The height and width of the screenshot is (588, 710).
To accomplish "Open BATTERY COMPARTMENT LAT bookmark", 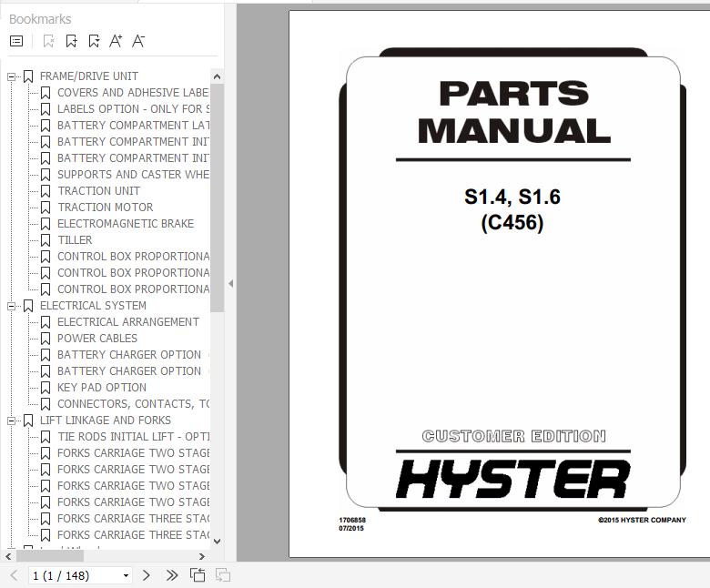I will 133,126.
